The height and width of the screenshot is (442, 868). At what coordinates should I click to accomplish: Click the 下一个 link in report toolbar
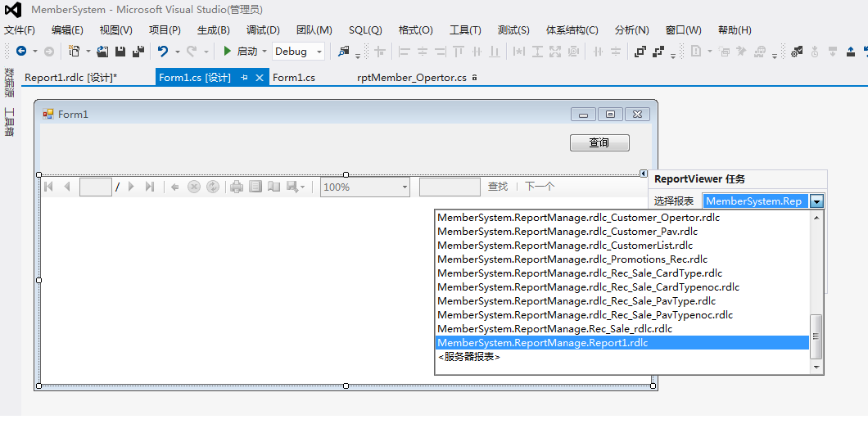click(539, 187)
